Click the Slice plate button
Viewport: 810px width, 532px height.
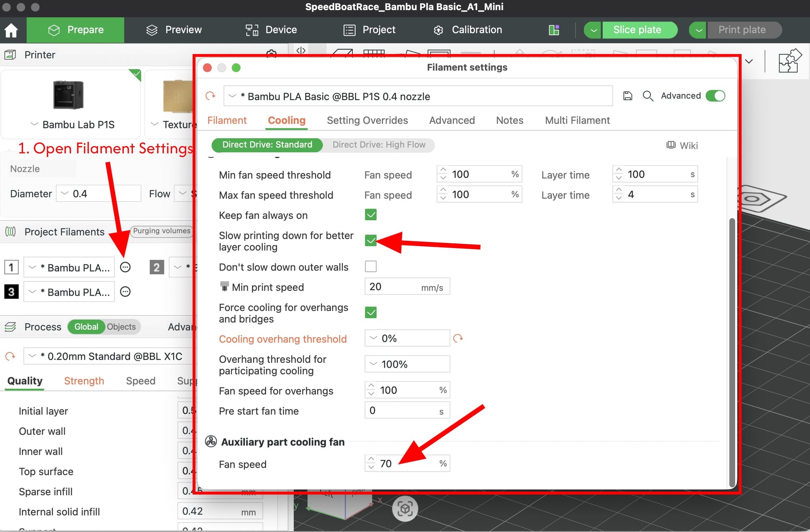click(637, 30)
